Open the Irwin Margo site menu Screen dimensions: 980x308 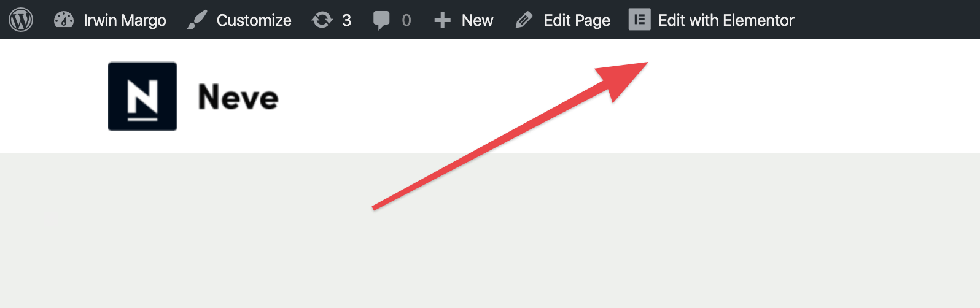[125, 20]
